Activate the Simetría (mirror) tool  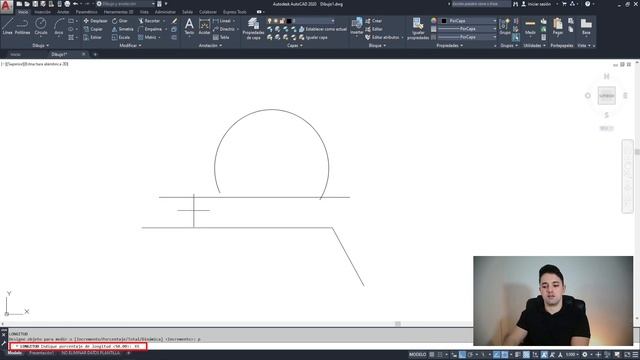pos(123,29)
